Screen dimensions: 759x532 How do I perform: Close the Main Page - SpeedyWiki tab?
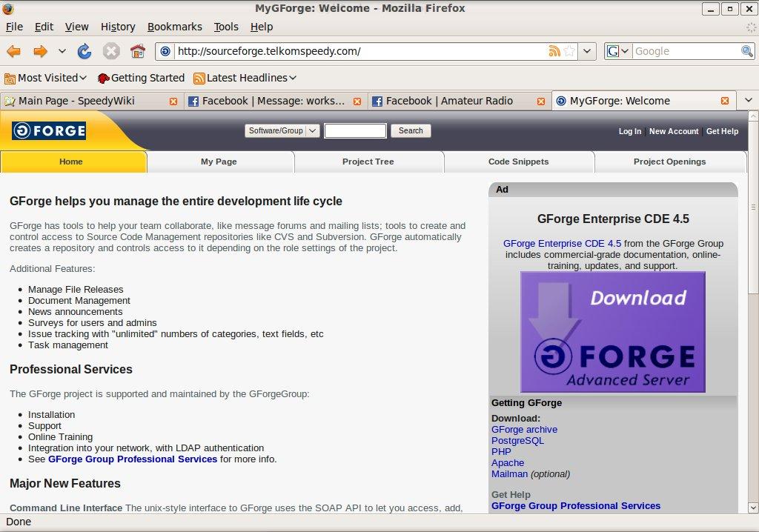click(x=173, y=102)
